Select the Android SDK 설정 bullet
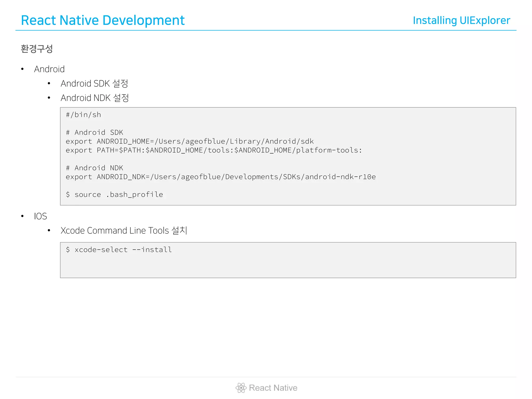The height and width of the screenshot is (399, 532). [x=94, y=83]
